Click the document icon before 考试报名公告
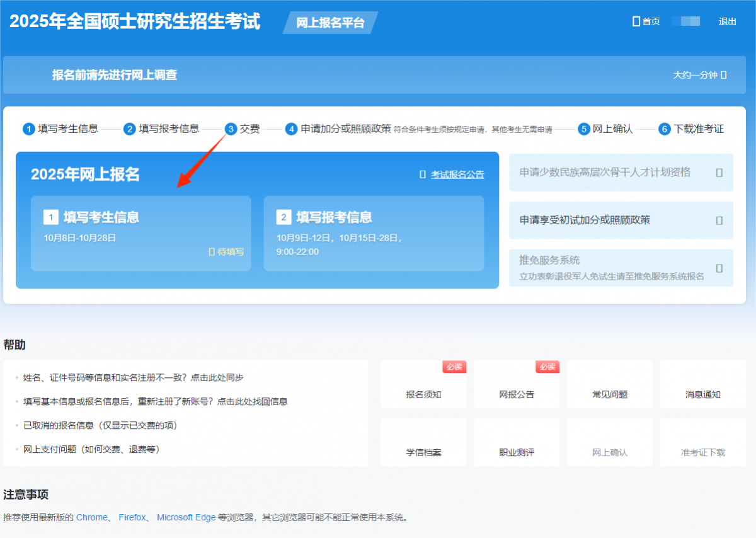 coord(423,175)
